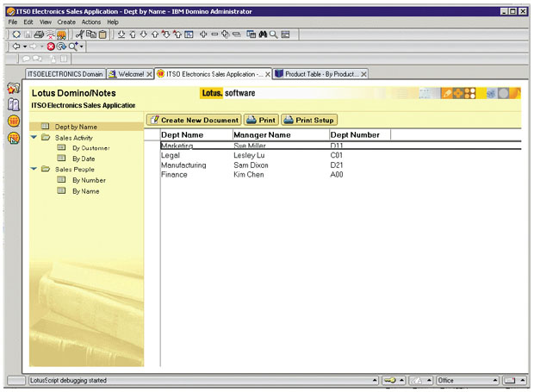Click the Cut scissors icon
534x392 pixels.
tap(80, 34)
